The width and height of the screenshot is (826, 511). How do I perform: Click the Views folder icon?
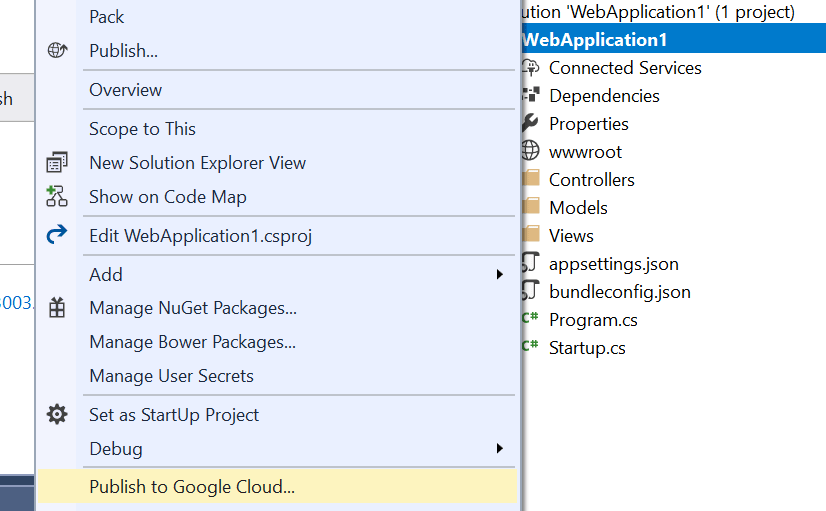coord(530,234)
